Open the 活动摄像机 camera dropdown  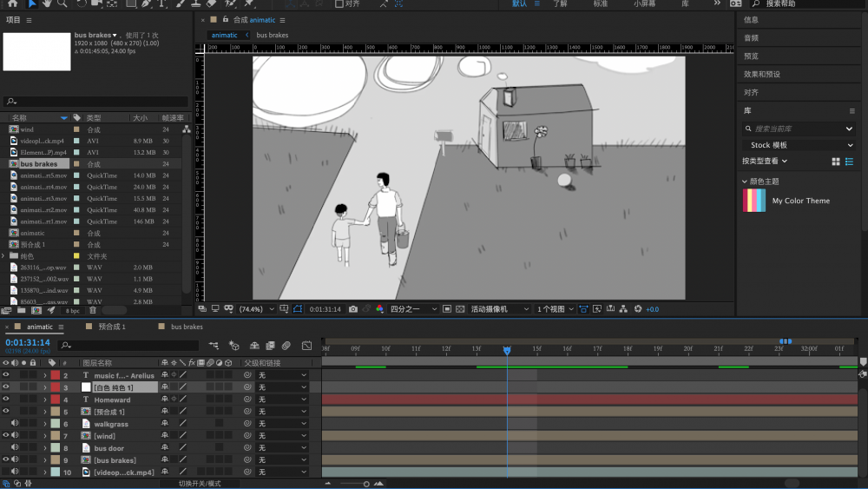coord(500,309)
